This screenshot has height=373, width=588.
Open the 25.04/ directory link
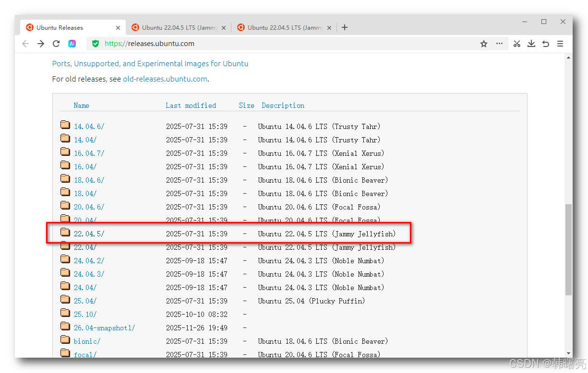point(85,301)
